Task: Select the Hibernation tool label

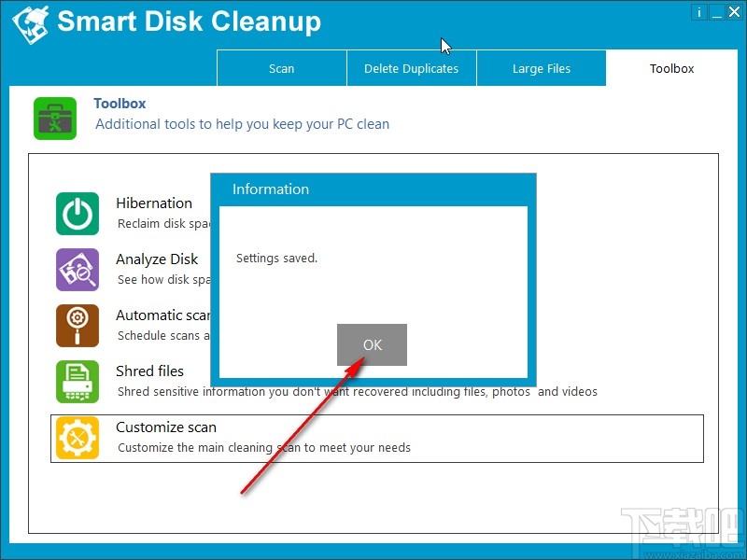Action: pyautogui.click(x=154, y=203)
